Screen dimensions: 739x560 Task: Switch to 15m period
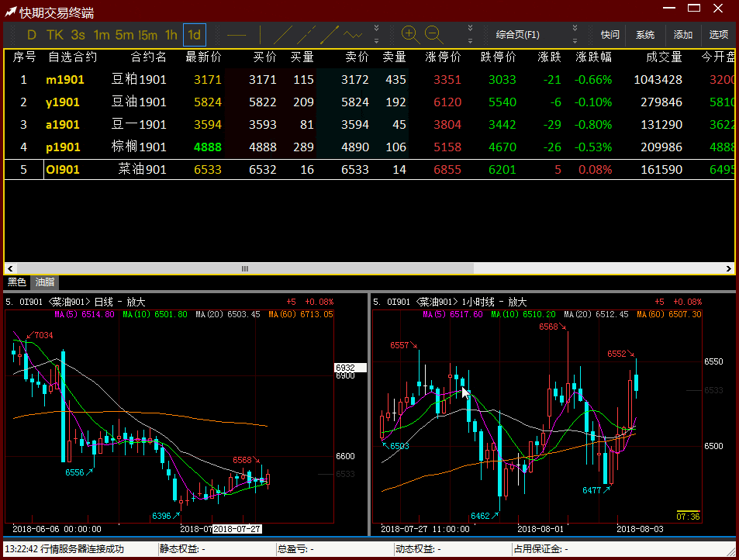coord(147,35)
